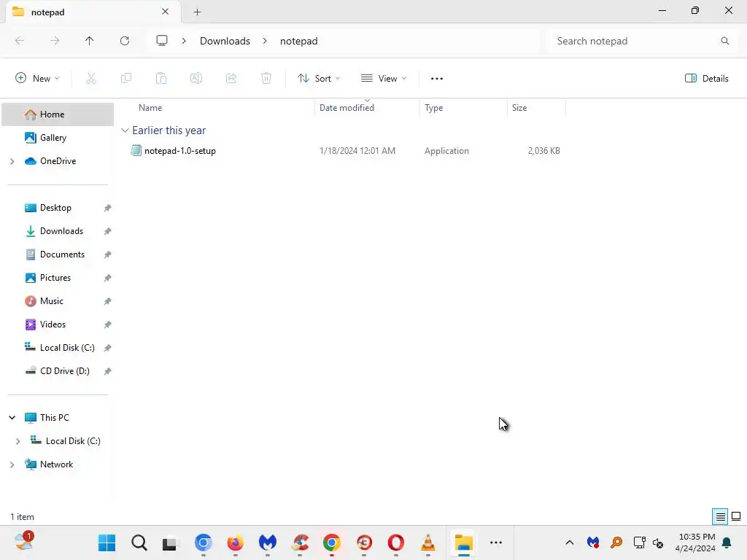Screen dimensions: 747x560
Task: Collapse the Earlier this year group
Action: click(125, 131)
